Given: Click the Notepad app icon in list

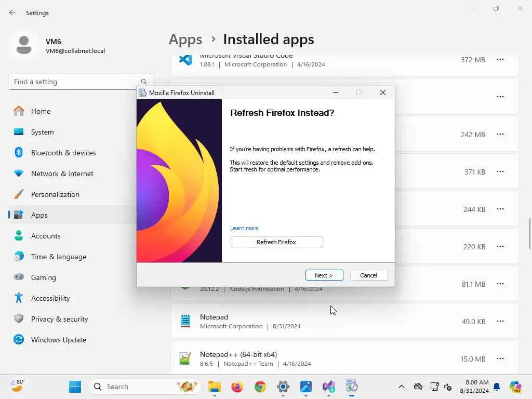Looking at the screenshot, I should pyautogui.click(x=185, y=321).
